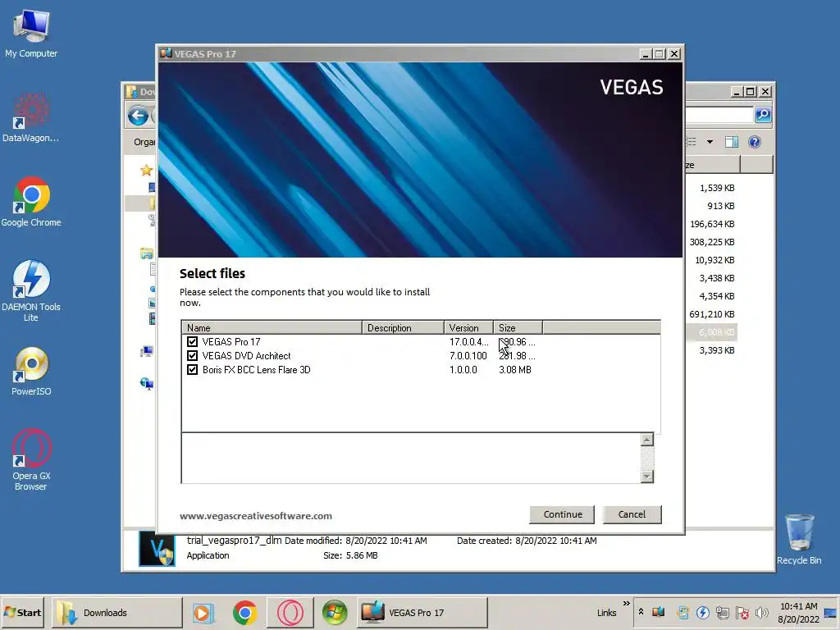840x630 pixels.
Task: Click the DAEMON Tools tray icon
Action: click(x=703, y=612)
